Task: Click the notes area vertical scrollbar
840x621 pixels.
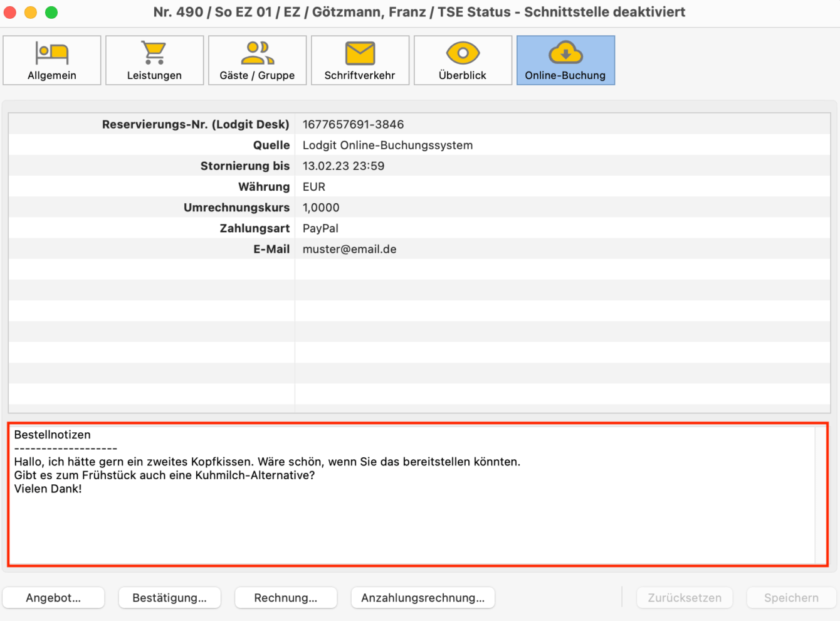Action: (821, 495)
